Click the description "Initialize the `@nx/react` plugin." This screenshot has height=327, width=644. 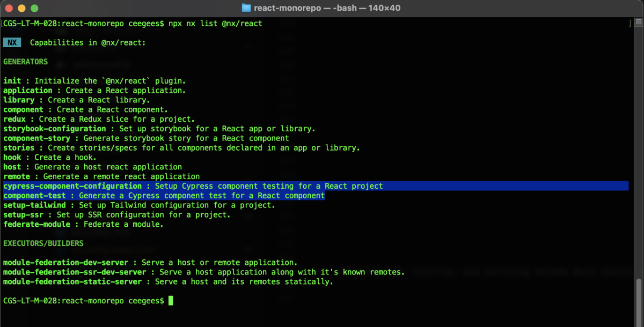[110, 81]
